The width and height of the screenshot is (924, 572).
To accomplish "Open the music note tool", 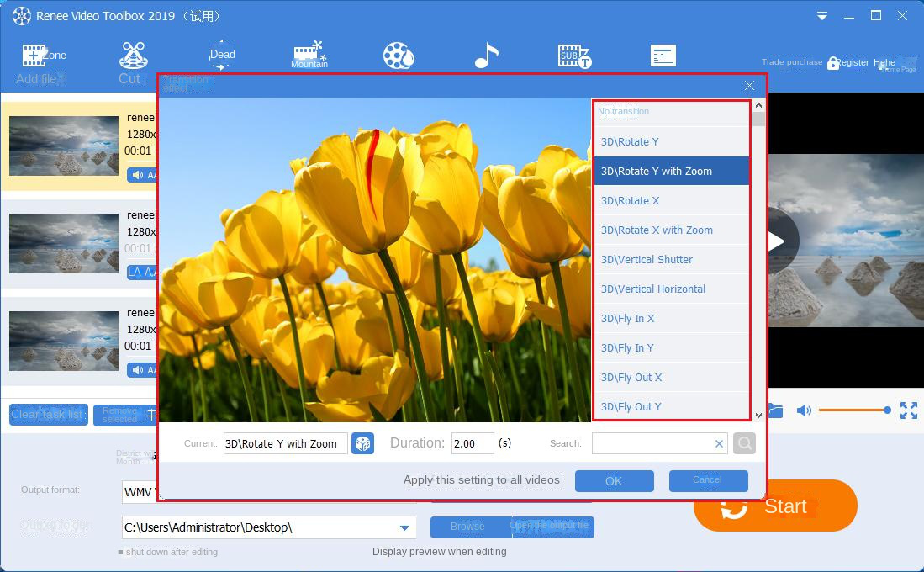I will click(x=486, y=54).
